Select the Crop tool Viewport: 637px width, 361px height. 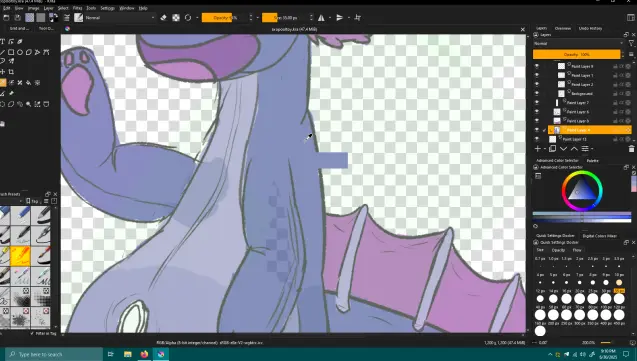(x=11, y=72)
